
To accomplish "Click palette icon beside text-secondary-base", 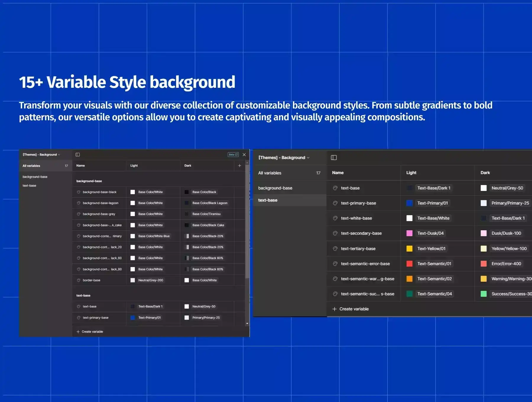I will (x=335, y=233).
